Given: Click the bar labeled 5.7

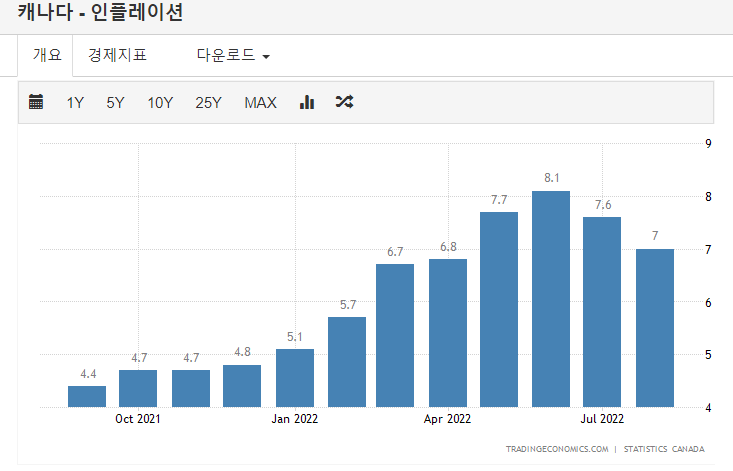Looking at the screenshot, I should pyautogui.click(x=347, y=362).
